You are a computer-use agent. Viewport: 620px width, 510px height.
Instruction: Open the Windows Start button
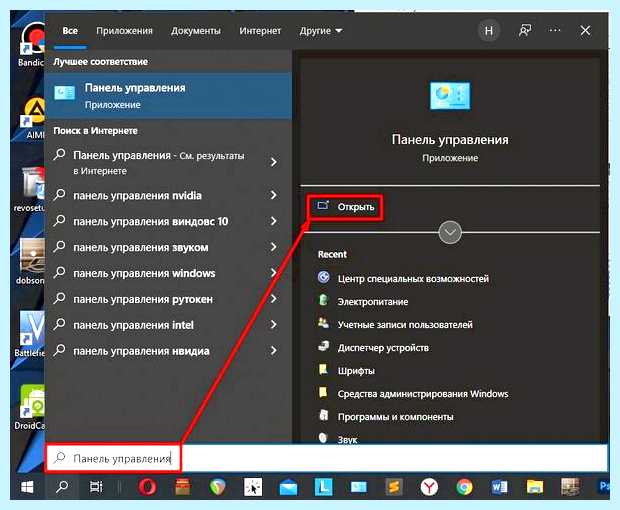coord(27,487)
